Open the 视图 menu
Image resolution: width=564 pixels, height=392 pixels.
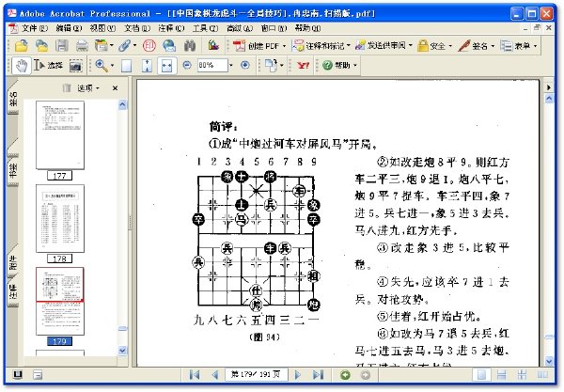pyautogui.click(x=102, y=28)
